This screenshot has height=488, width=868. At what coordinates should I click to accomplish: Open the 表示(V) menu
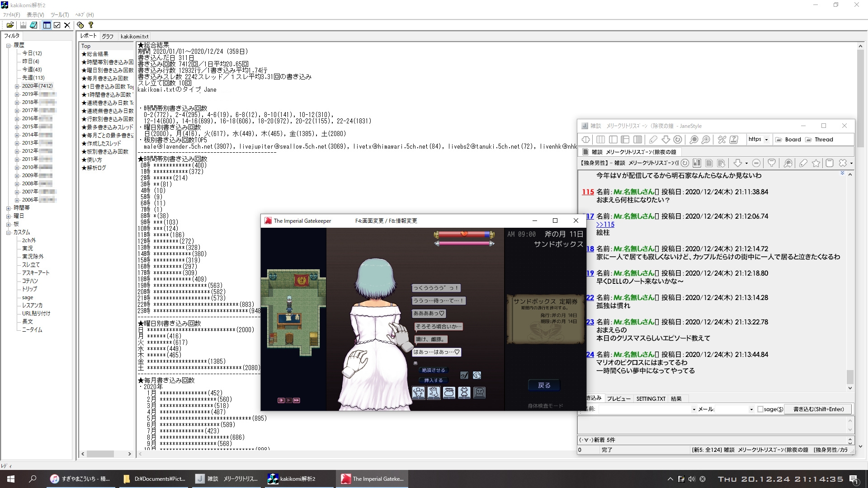pyautogui.click(x=35, y=15)
